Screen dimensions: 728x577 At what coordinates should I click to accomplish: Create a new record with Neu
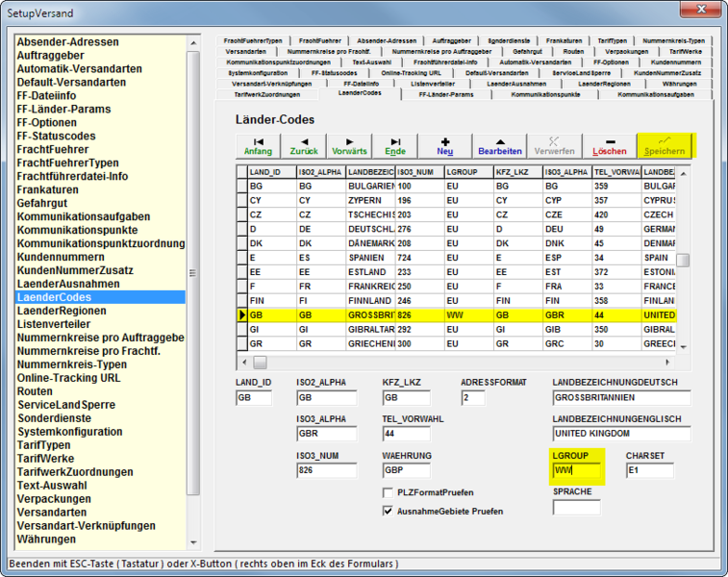click(444, 145)
